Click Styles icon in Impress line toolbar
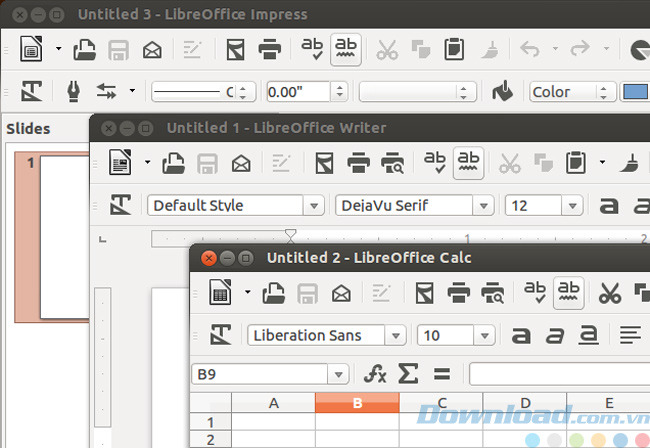The height and width of the screenshot is (448, 650). click(32, 91)
